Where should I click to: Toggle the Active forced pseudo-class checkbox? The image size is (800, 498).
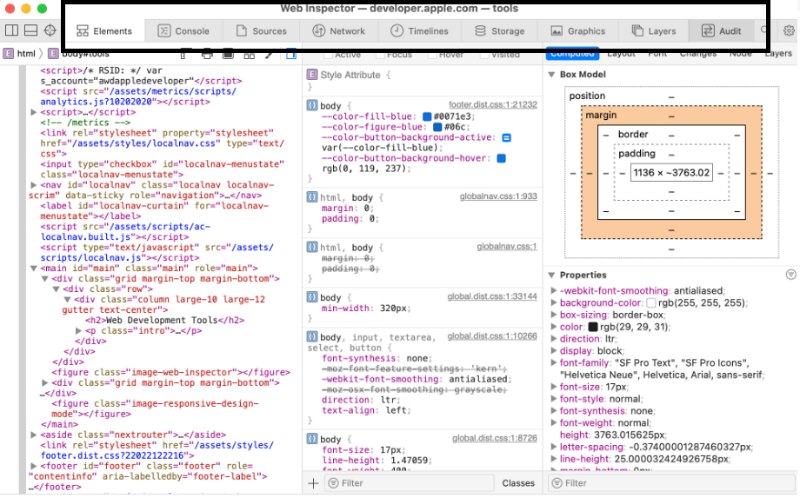(328, 54)
